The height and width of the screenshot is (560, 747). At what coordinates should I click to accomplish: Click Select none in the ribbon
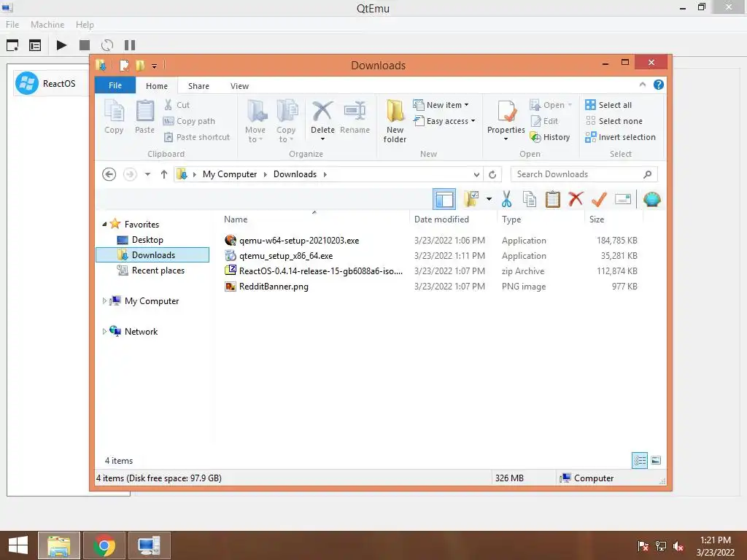click(614, 121)
